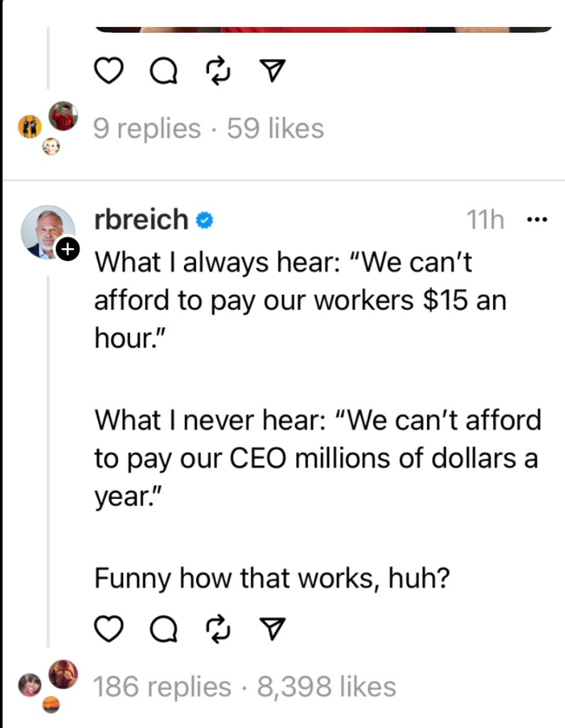The width and height of the screenshot is (565, 728).
Task: Open more options for rbreich's post
Action: coord(537,220)
